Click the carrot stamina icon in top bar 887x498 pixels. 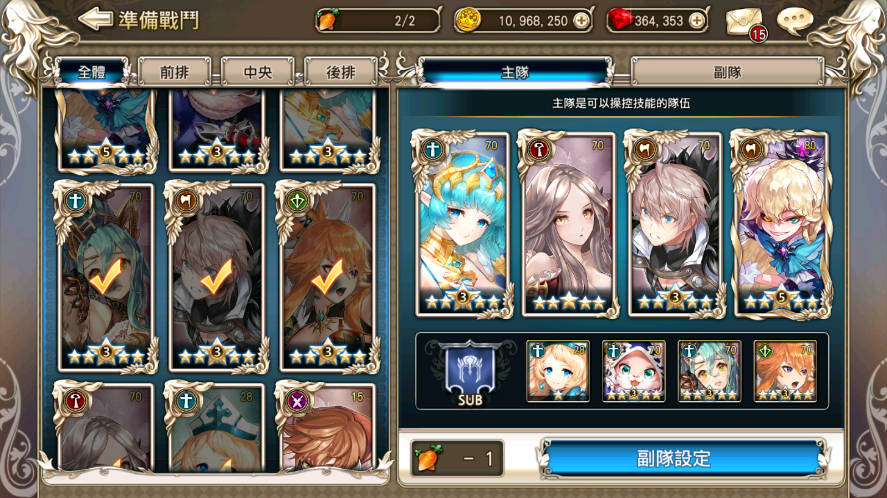[x=327, y=20]
